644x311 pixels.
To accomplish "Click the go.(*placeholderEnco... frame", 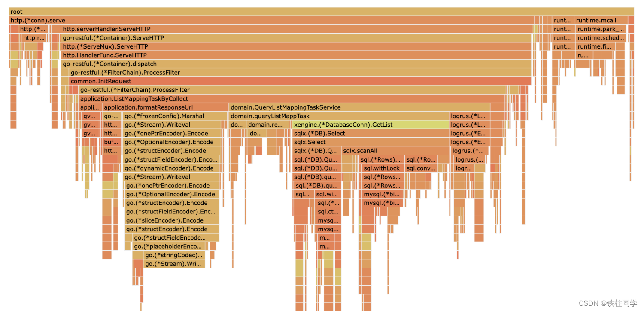I will (169, 247).
